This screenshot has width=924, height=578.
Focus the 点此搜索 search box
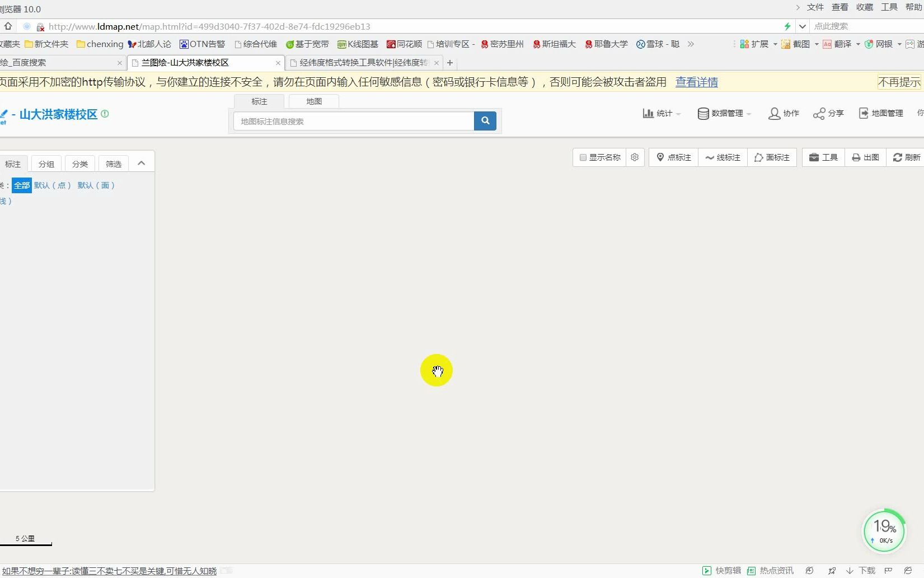tap(866, 26)
